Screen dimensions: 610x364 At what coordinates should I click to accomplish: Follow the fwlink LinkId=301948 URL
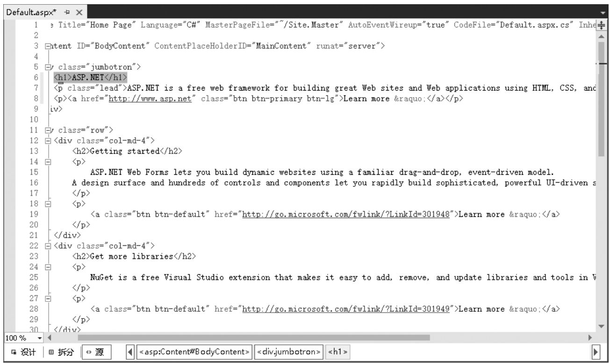tap(346, 214)
